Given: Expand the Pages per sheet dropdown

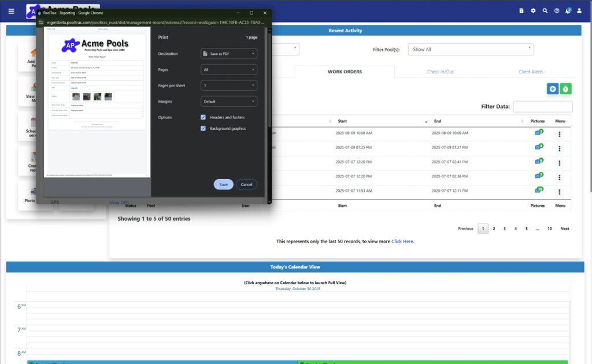Looking at the screenshot, I should pyautogui.click(x=228, y=86).
